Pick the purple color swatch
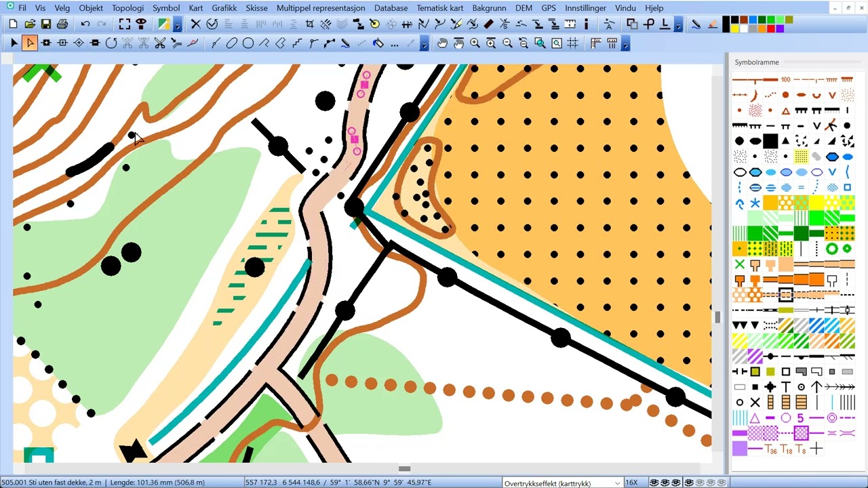The image size is (868, 488). [780, 28]
